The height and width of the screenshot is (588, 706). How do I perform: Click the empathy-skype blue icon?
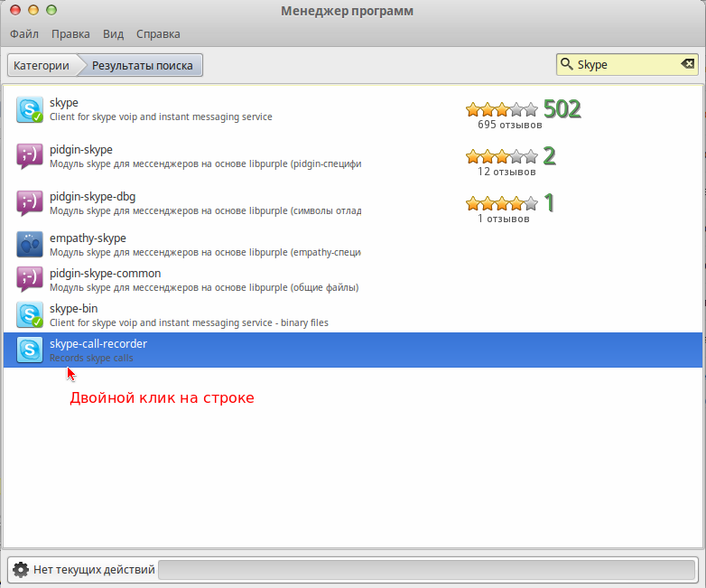[x=30, y=244]
